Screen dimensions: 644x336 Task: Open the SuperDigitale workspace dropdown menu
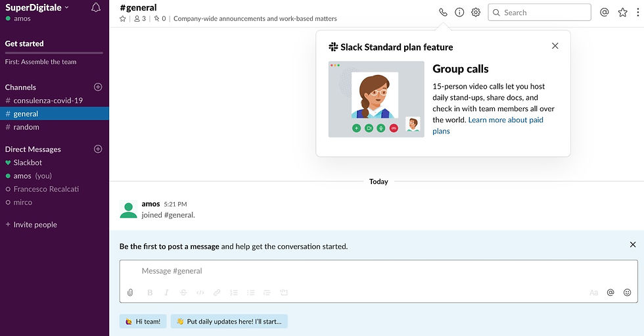click(x=37, y=7)
